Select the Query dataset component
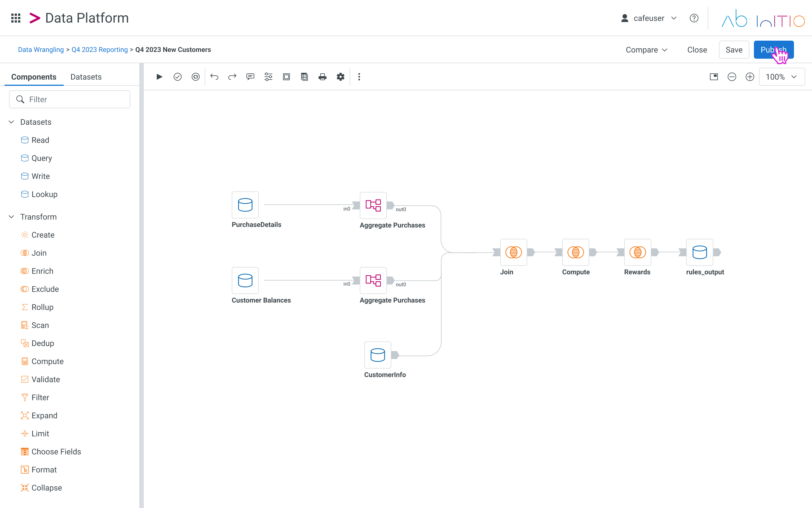 point(36,158)
